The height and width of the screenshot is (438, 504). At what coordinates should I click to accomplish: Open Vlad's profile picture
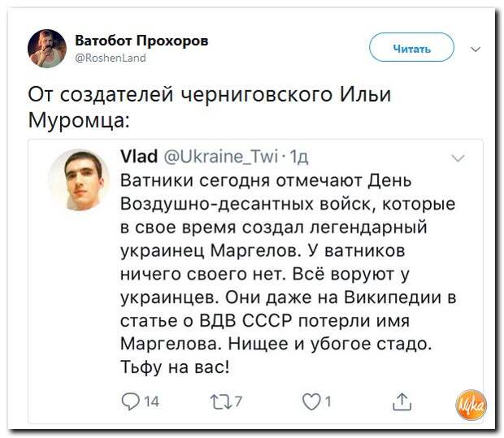pos(79,180)
